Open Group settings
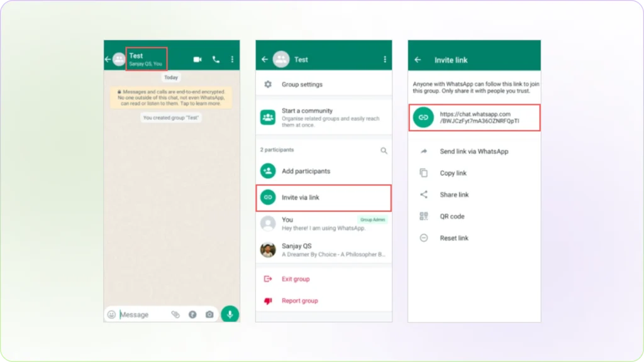 click(x=324, y=84)
